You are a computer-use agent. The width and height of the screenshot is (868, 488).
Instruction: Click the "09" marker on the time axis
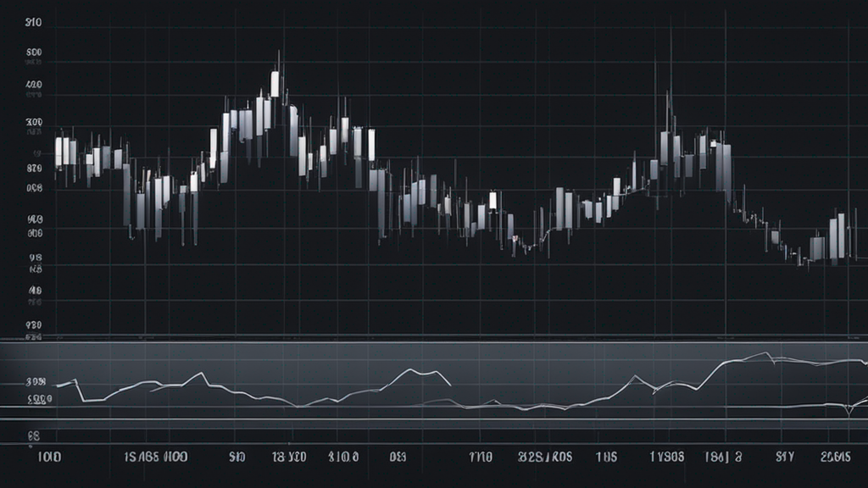point(398,457)
